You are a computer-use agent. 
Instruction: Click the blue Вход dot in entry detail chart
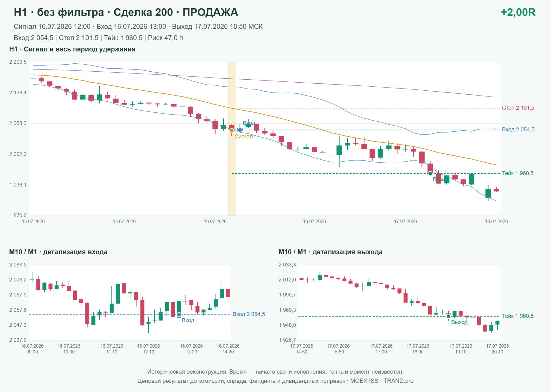(x=179, y=315)
